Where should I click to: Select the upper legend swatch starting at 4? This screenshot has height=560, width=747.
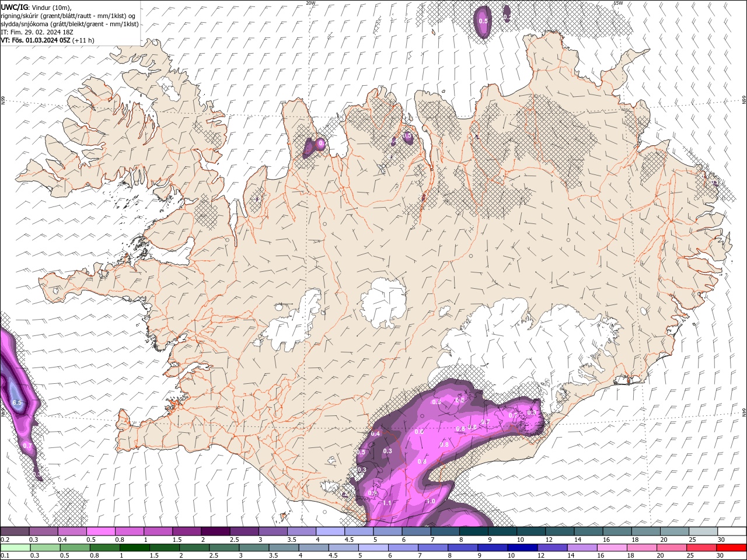click(x=330, y=531)
